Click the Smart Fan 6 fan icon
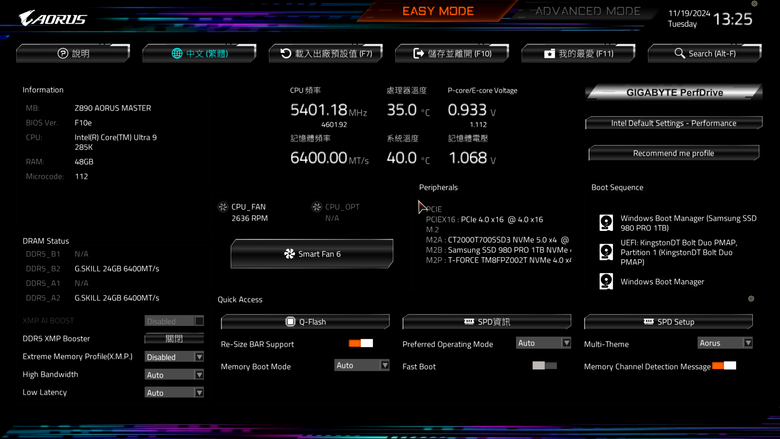780x439 pixels. pyautogui.click(x=289, y=254)
